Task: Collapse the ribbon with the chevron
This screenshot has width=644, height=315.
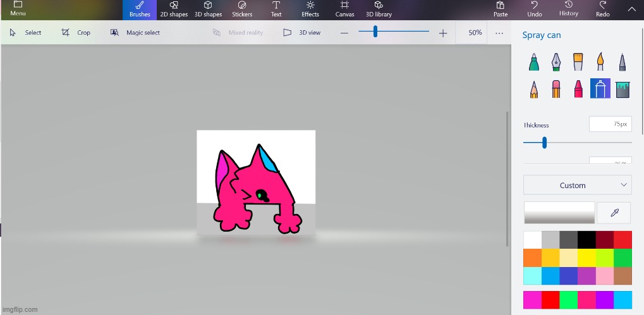Action: click(x=631, y=9)
